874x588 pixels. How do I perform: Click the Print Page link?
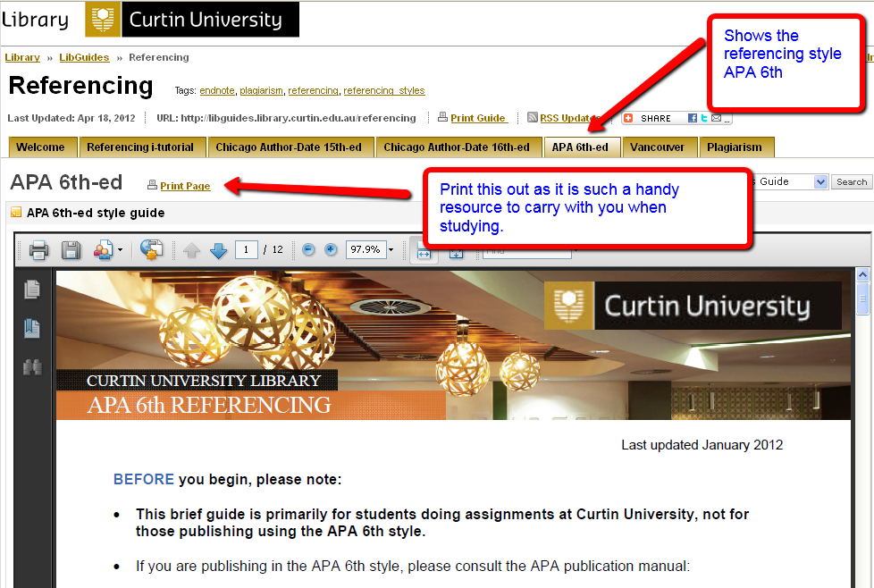coord(185,186)
